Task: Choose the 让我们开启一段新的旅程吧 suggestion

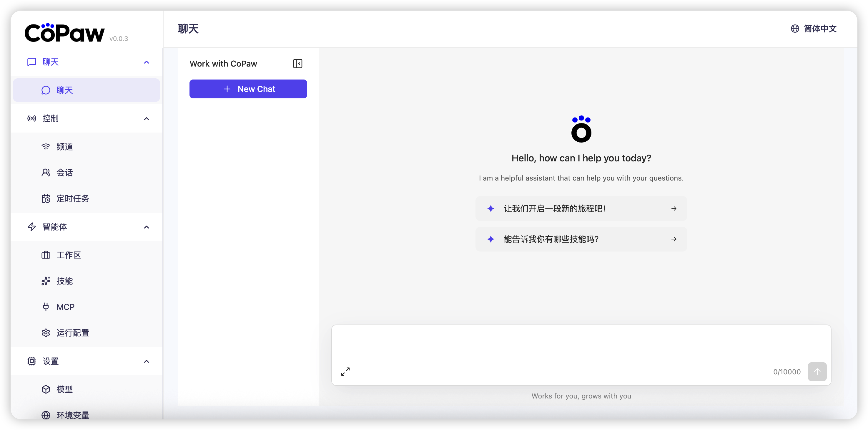Action: (581, 209)
